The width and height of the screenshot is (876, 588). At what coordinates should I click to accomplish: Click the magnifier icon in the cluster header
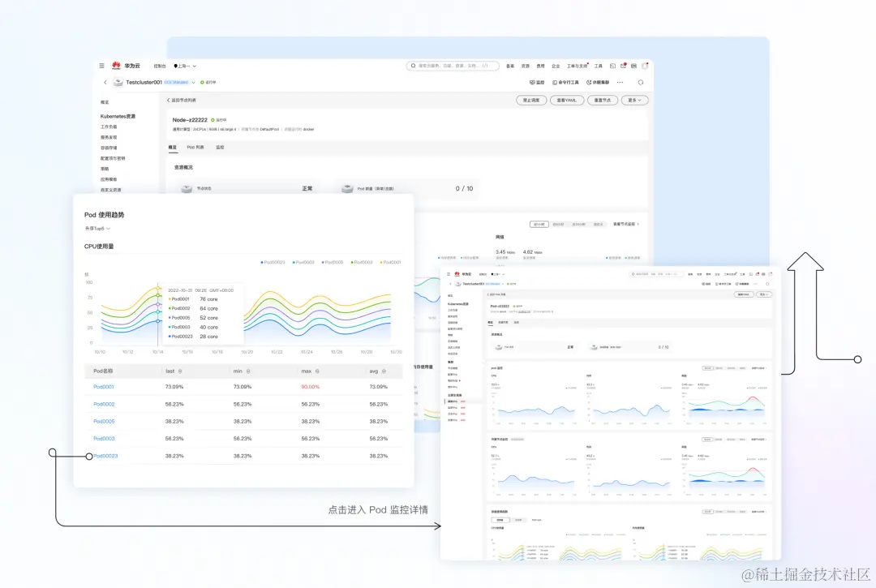(x=641, y=82)
